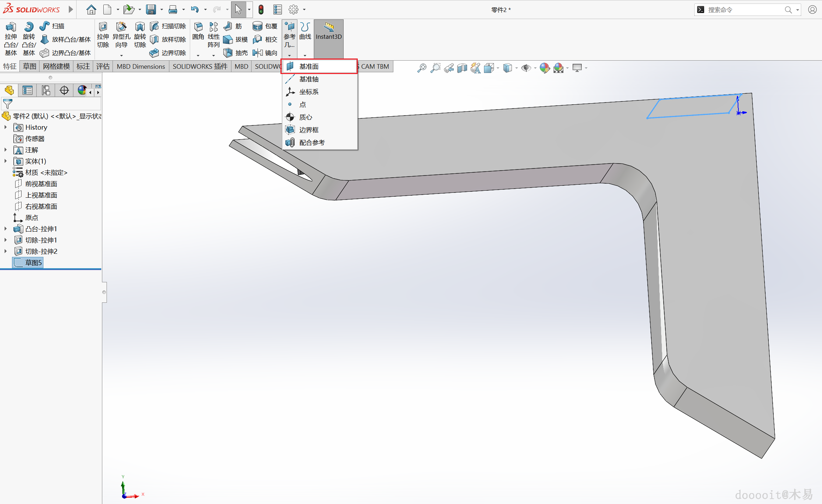Select 草图5 in the feature tree

(x=33, y=263)
